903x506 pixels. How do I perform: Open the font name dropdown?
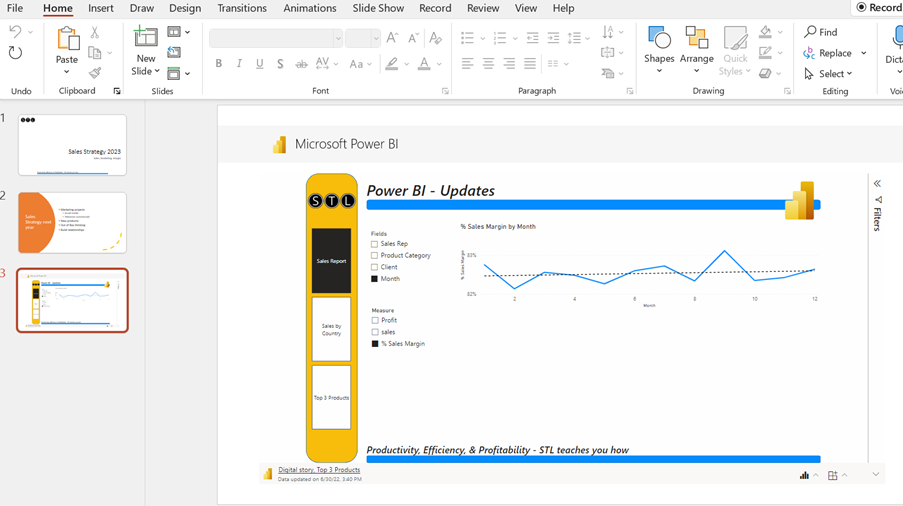pyautogui.click(x=338, y=39)
